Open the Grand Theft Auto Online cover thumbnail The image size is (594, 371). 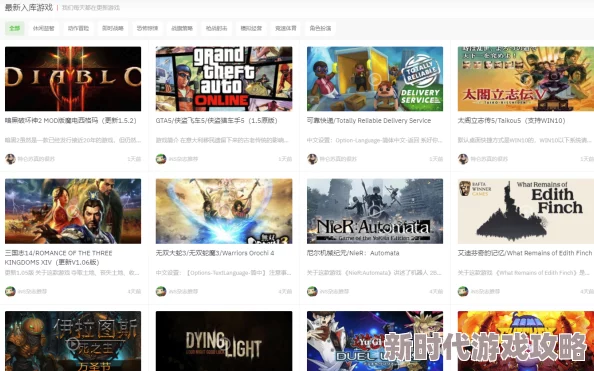pyautogui.click(x=224, y=79)
